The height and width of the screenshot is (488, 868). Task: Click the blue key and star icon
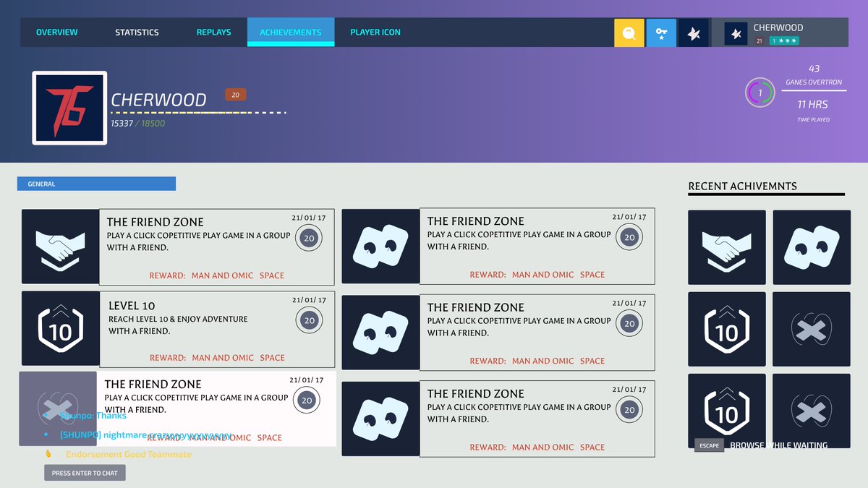point(661,33)
